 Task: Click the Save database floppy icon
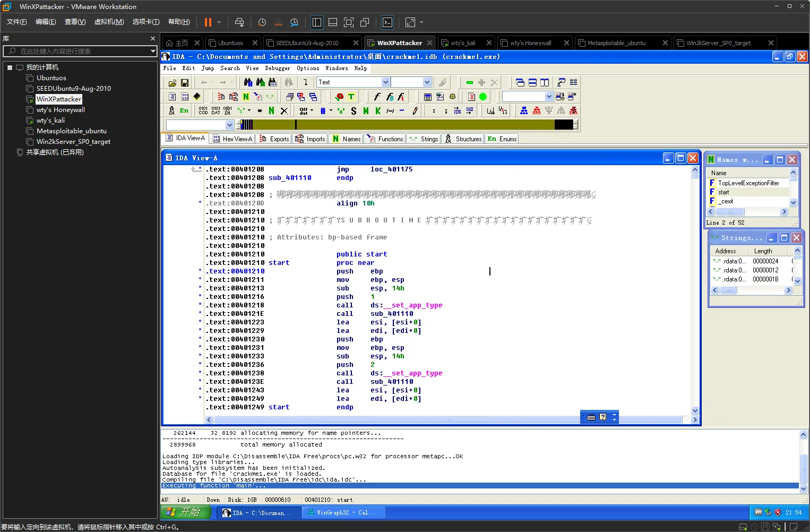184,83
